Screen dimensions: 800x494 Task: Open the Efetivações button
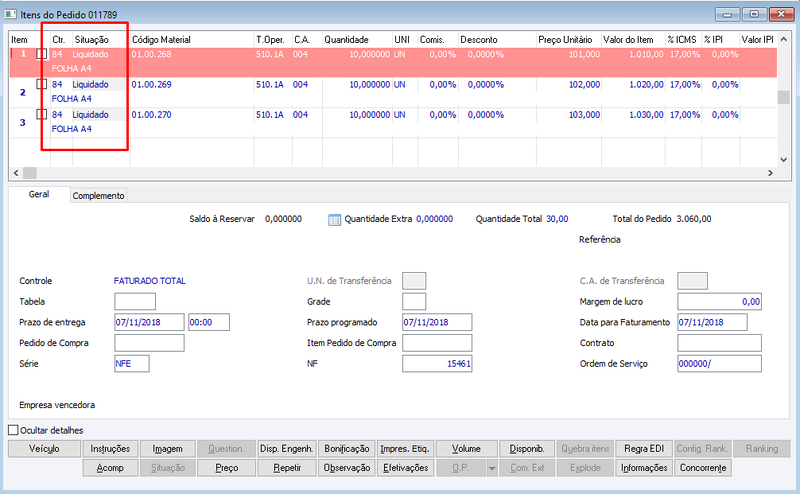pos(406,468)
